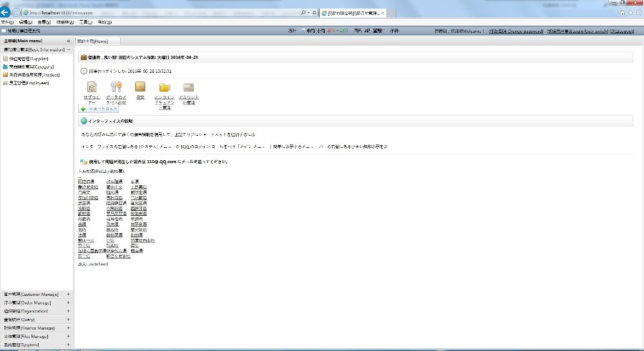The width and height of the screenshot is (644, 351).
Task: Click the green plus shortcut button
Action: tap(99, 109)
